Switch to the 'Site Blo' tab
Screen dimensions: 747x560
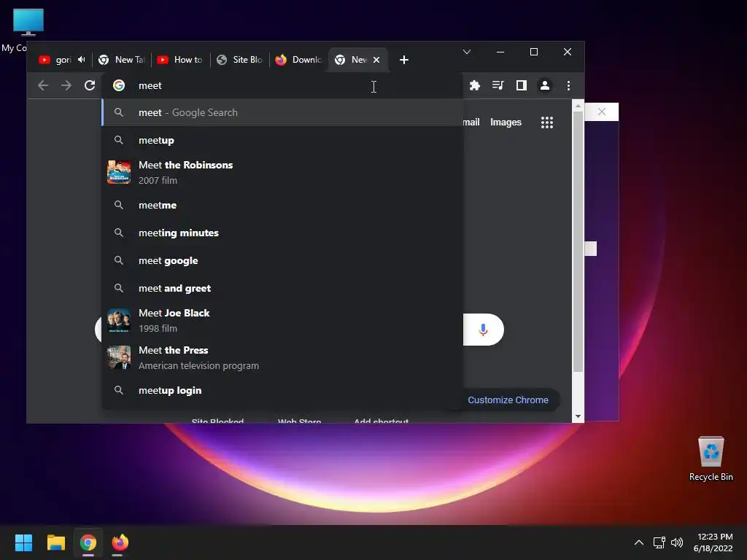coord(239,60)
